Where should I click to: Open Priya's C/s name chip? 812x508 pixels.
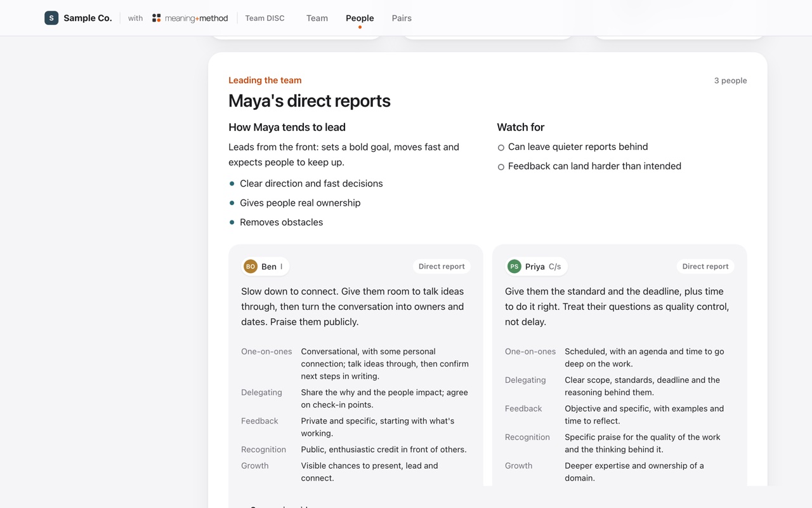[536, 266]
